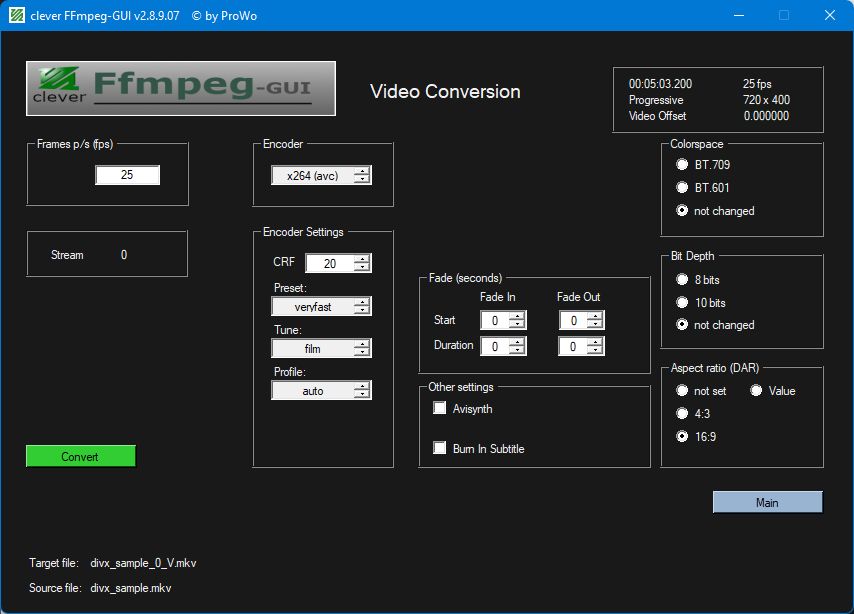Select BT.709 colorspace

[x=682, y=165]
